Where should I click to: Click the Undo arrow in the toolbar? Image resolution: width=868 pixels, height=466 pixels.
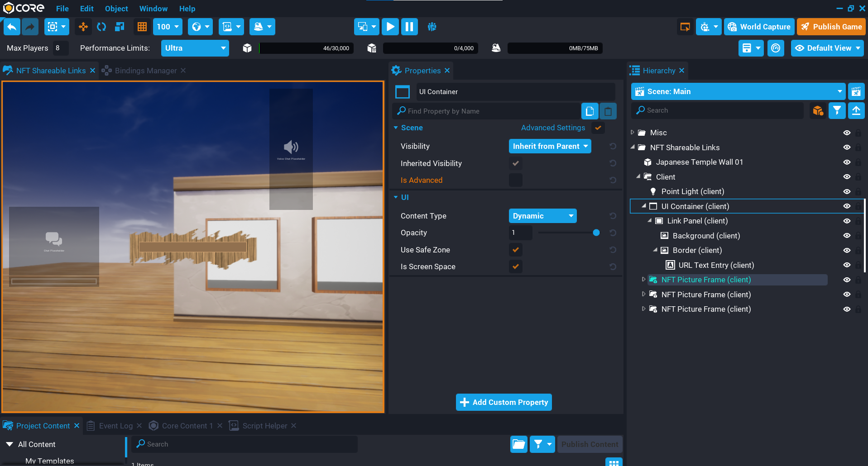click(12, 27)
